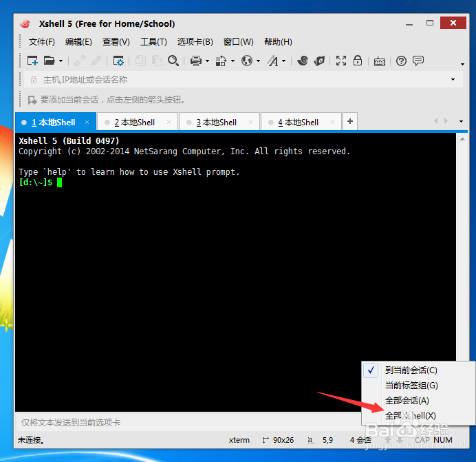Click the xterm status bar entry
The height and width of the screenshot is (462, 476).
pos(239,440)
